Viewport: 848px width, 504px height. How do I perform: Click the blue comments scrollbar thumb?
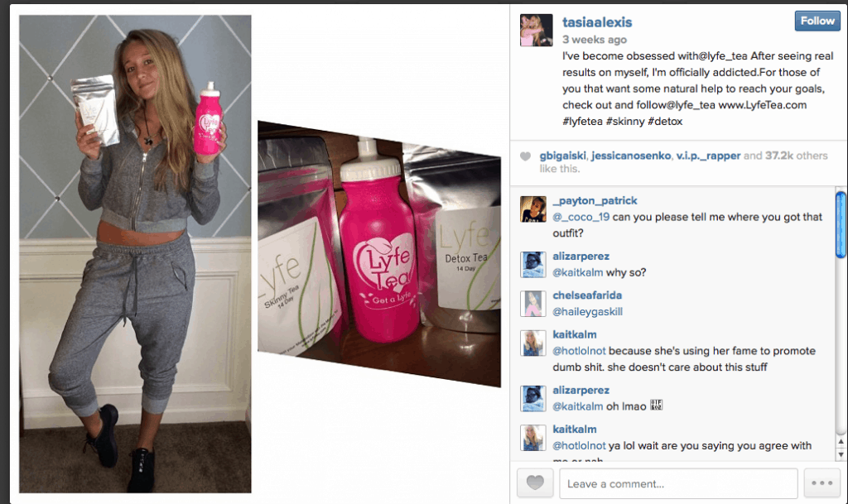pyautogui.click(x=841, y=225)
